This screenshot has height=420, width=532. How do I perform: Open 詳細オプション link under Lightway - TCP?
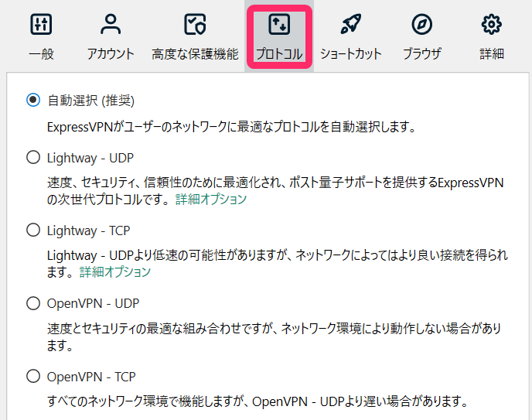(x=115, y=271)
